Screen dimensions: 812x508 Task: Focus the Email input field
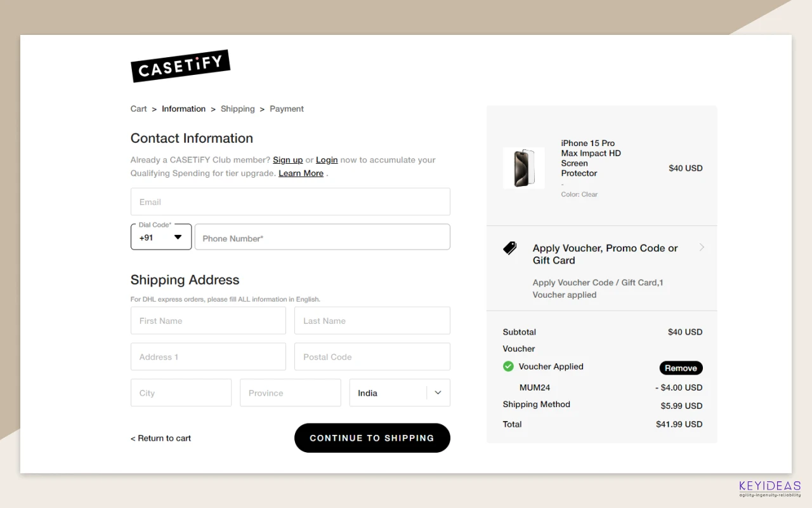[x=291, y=202]
